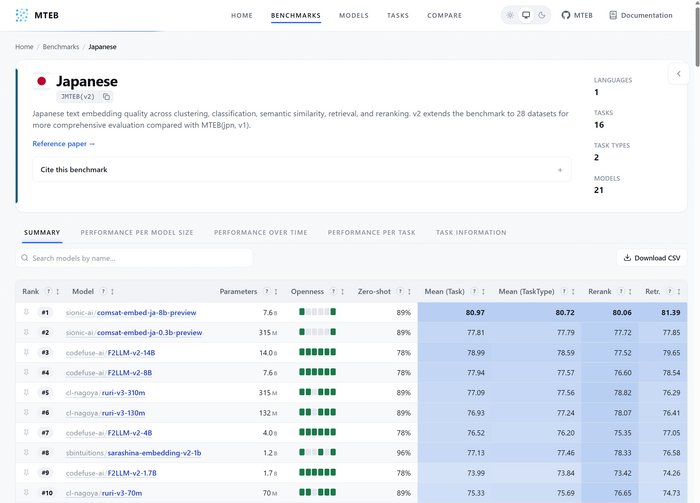Click the Japanese flag icon
Viewport: 700px width, 503px height.
tap(42, 81)
